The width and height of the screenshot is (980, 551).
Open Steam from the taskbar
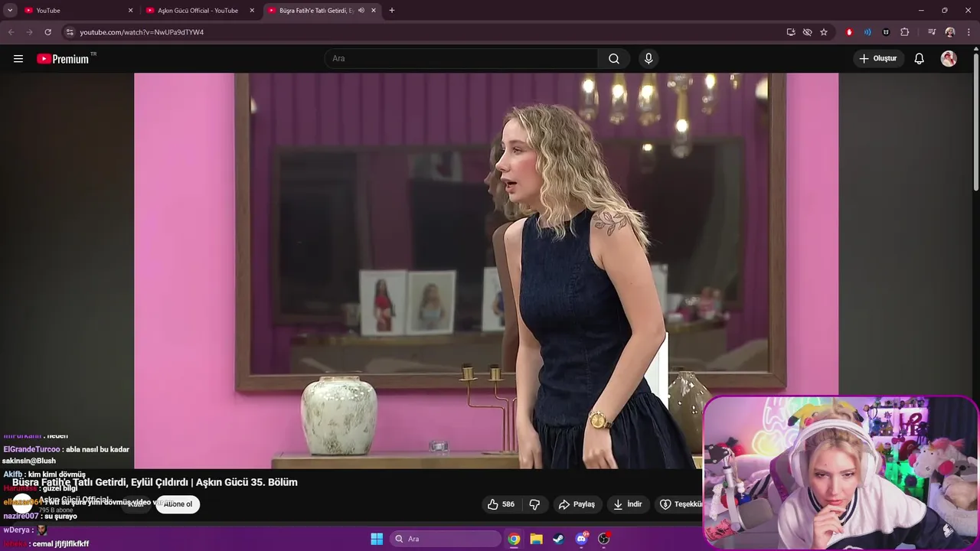(x=559, y=539)
